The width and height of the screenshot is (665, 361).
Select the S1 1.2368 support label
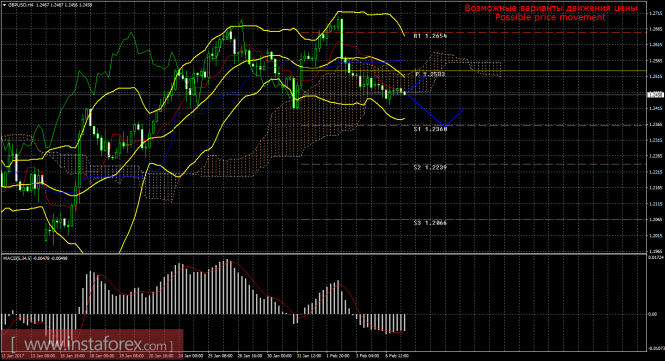[430, 129]
